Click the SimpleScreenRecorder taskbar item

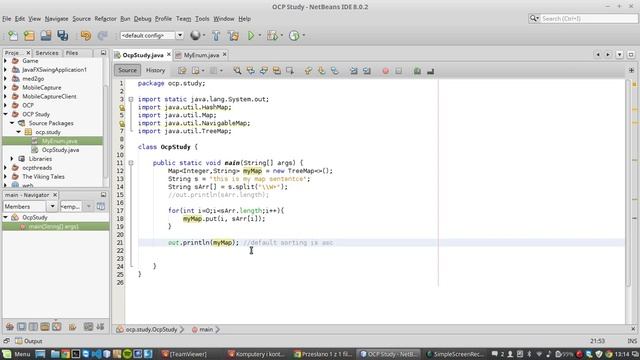point(454,354)
